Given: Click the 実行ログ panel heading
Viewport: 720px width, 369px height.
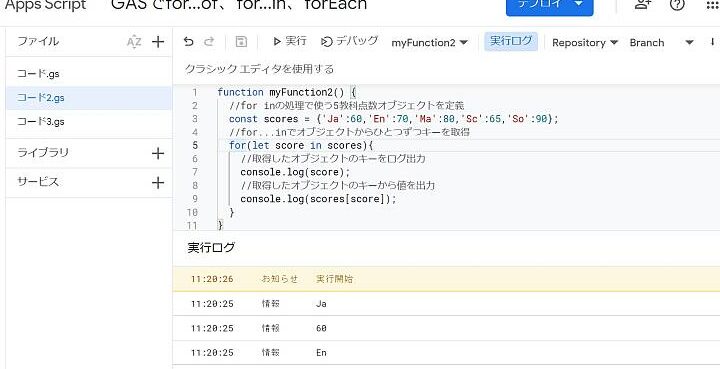Looking at the screenshot, I should pyautogui.click(x=211, y=248).
